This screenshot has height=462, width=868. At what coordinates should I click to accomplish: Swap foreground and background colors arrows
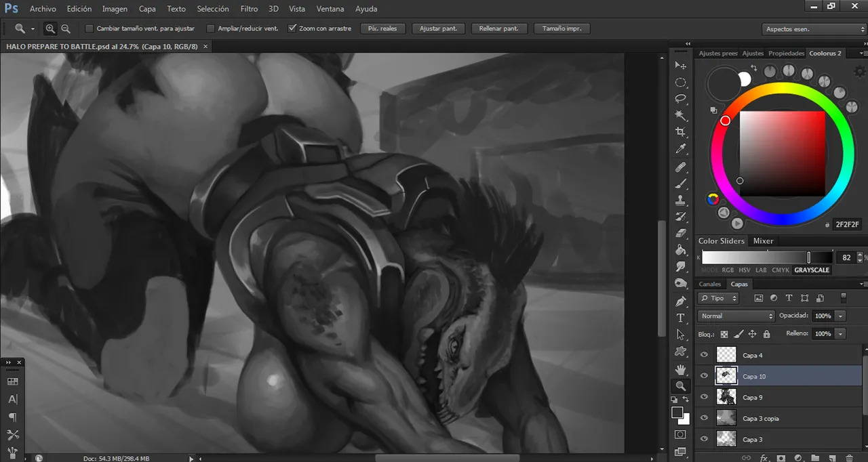coord(686,401)
